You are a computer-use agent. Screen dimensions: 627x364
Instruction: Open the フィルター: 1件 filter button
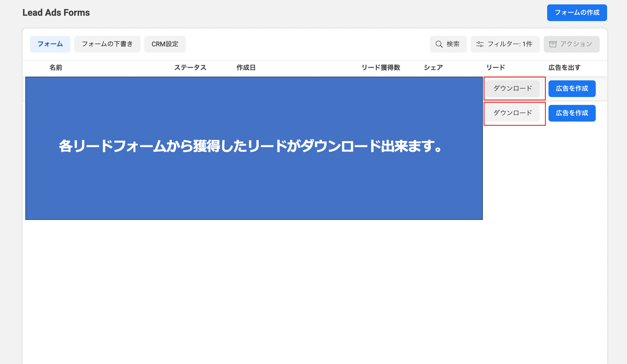pos(505,44)
